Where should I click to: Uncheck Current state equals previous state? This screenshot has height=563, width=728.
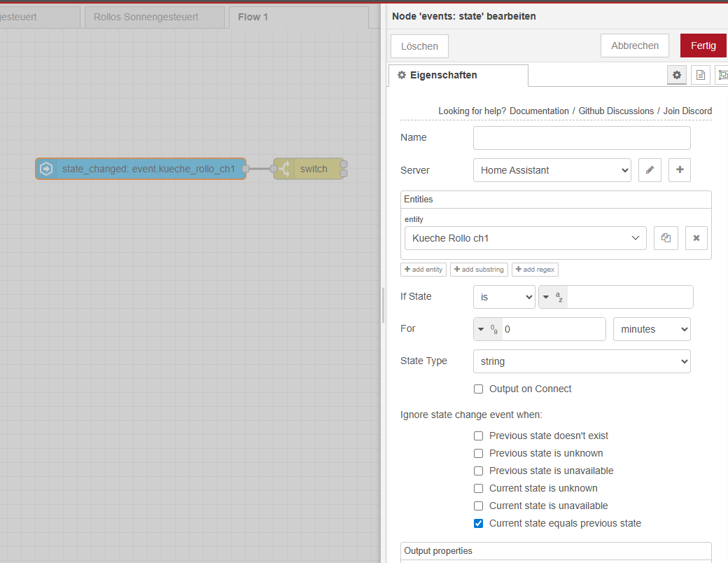click(x=479, y=523)
